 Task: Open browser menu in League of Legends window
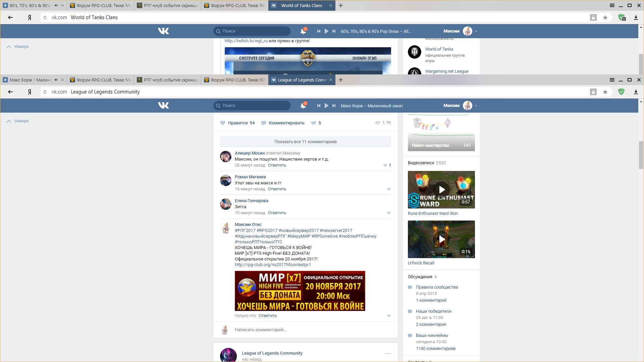[612, 80]
